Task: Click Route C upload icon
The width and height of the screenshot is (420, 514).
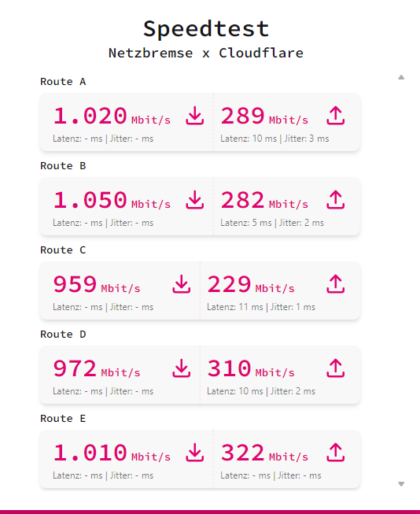Action: [x=336, y=284]
